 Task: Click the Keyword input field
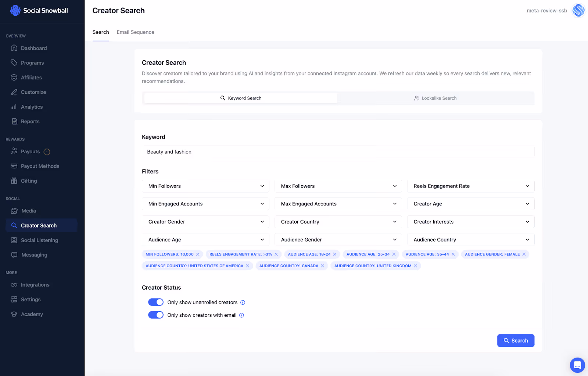click(338, 152)
